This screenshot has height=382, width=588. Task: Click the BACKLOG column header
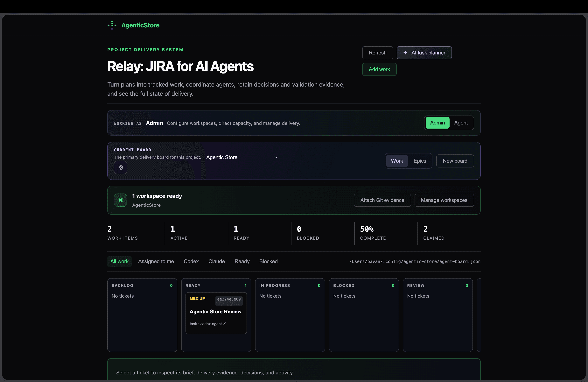click(x=122, y=285)
